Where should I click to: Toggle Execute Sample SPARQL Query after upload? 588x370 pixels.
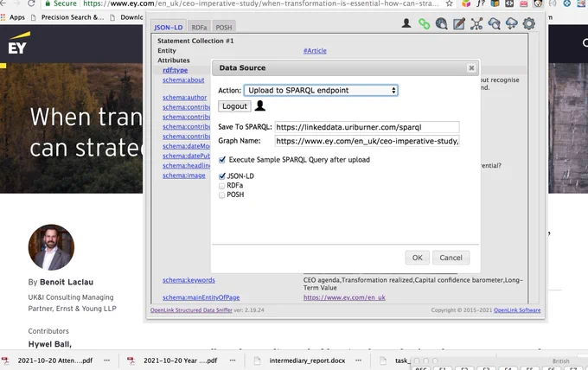coord(222,160)
